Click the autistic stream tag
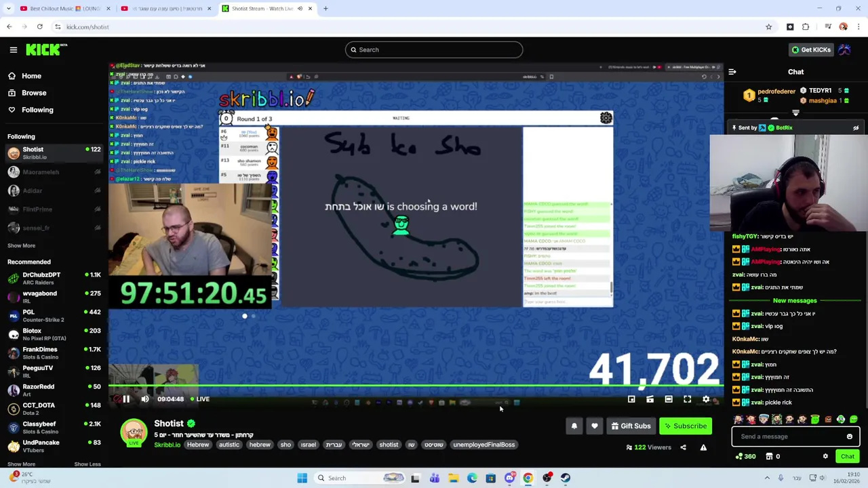This screenshot has width=868, height=488. [x=229, y=445]
